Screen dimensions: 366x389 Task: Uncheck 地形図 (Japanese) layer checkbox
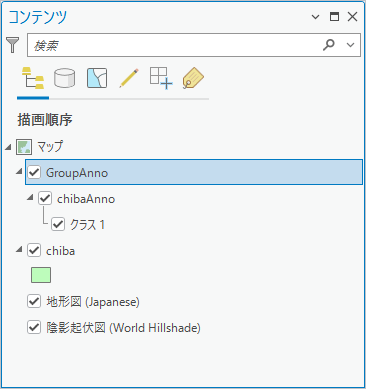tap(34, 301)
